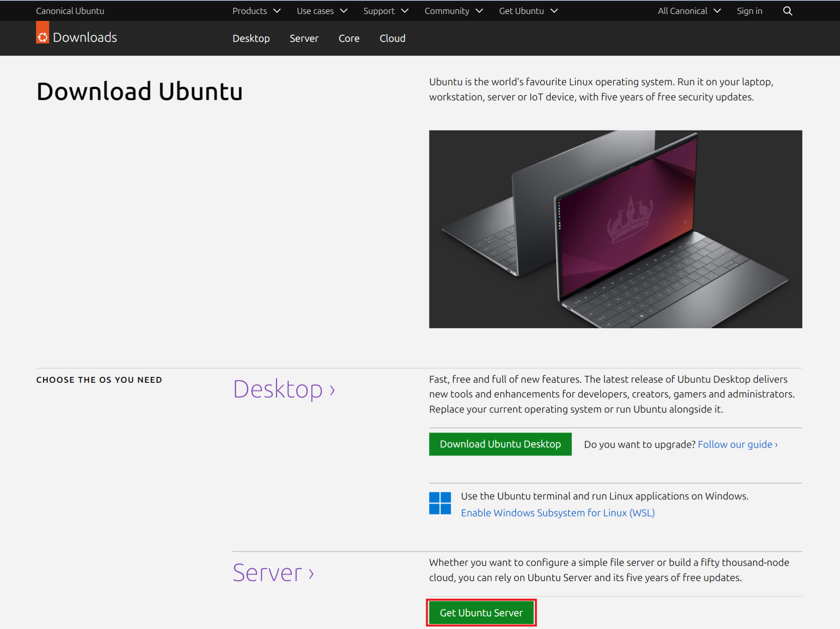Click Enable Windows Subsystem for Linux link
Image resolution: width=840 pixels, height=629 pixels.
pyautogui.click(x=557, y=513)
